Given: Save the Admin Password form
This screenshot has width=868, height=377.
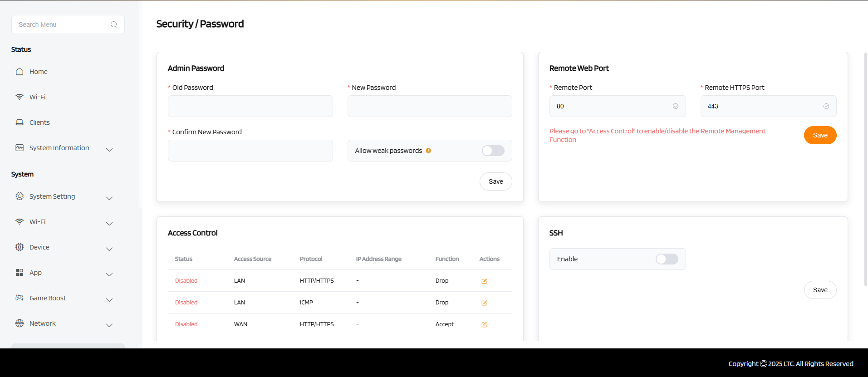Looking at the screenshot, I should click(x=495, y=181).
